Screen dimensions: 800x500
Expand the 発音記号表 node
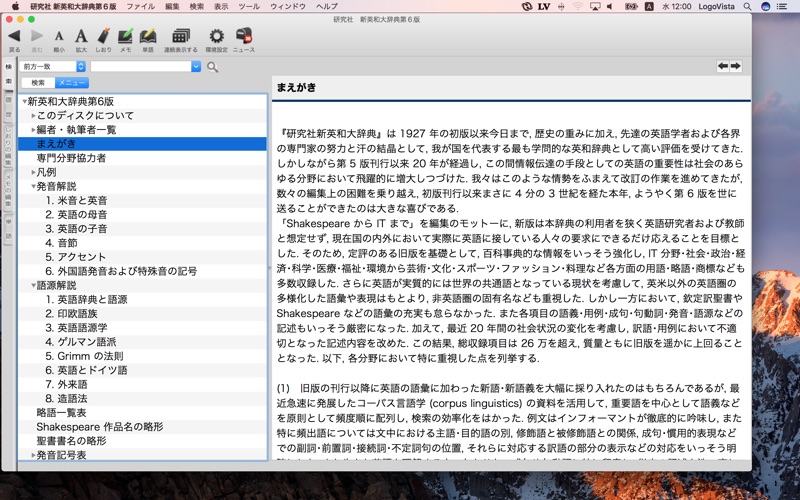tap(33, 455)
